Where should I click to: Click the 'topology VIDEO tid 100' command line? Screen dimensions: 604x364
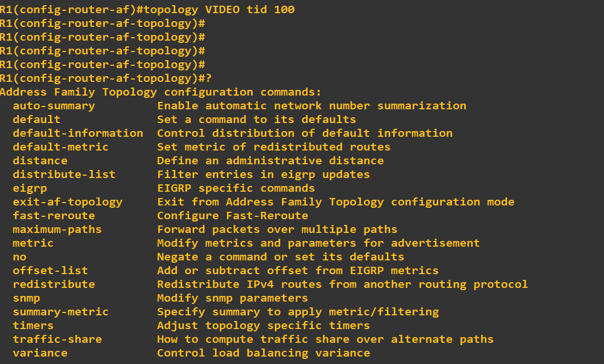(147, 10)
